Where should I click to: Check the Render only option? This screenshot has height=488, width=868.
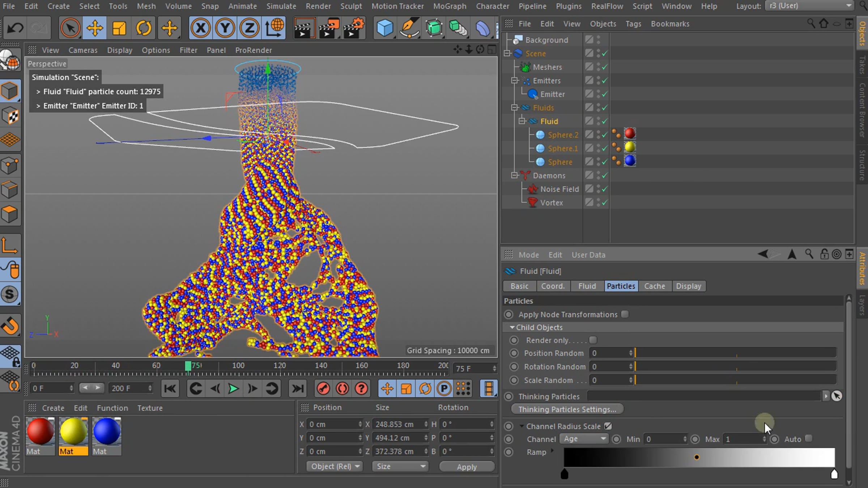pyautogui.click(x=593, y=340)
